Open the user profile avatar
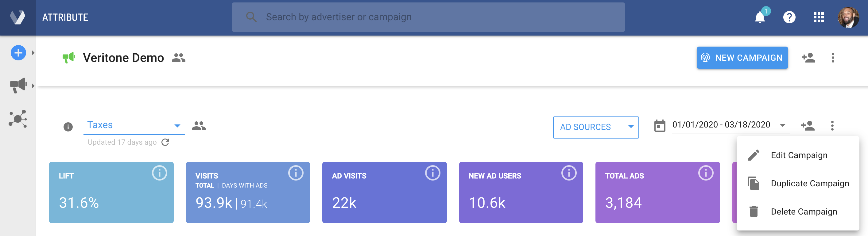 848,17
